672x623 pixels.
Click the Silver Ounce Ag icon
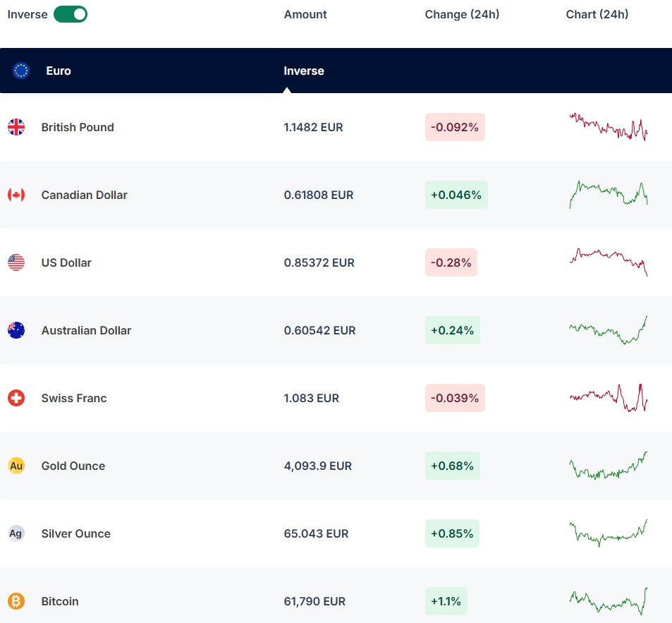click(16, 533)
